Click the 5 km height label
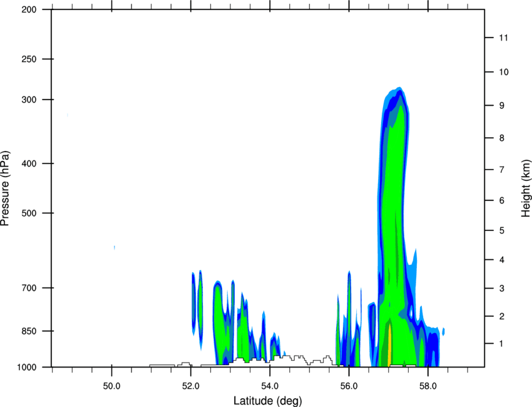 pos(502,231)
